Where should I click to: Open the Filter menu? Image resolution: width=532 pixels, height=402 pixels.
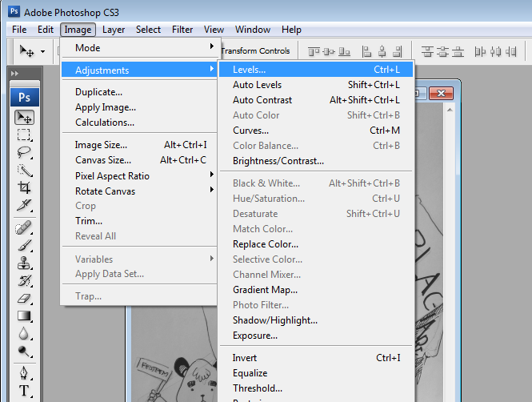click(182, 30)
